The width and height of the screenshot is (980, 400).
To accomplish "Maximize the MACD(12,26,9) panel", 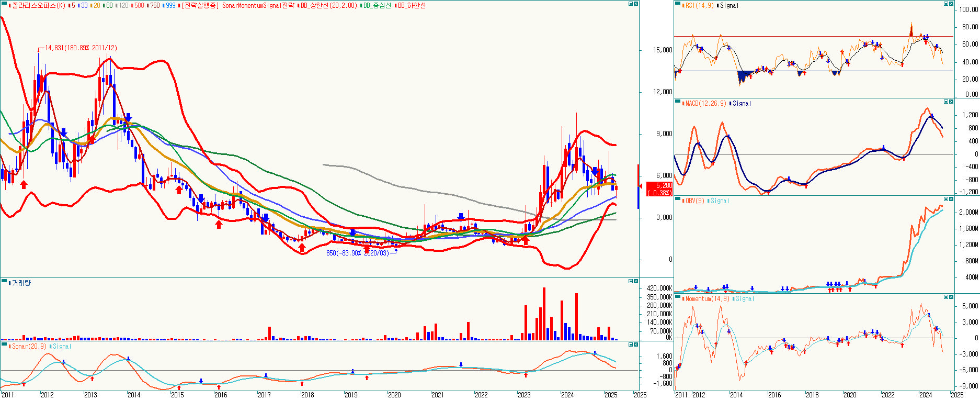I will click(x=946, y=102).
